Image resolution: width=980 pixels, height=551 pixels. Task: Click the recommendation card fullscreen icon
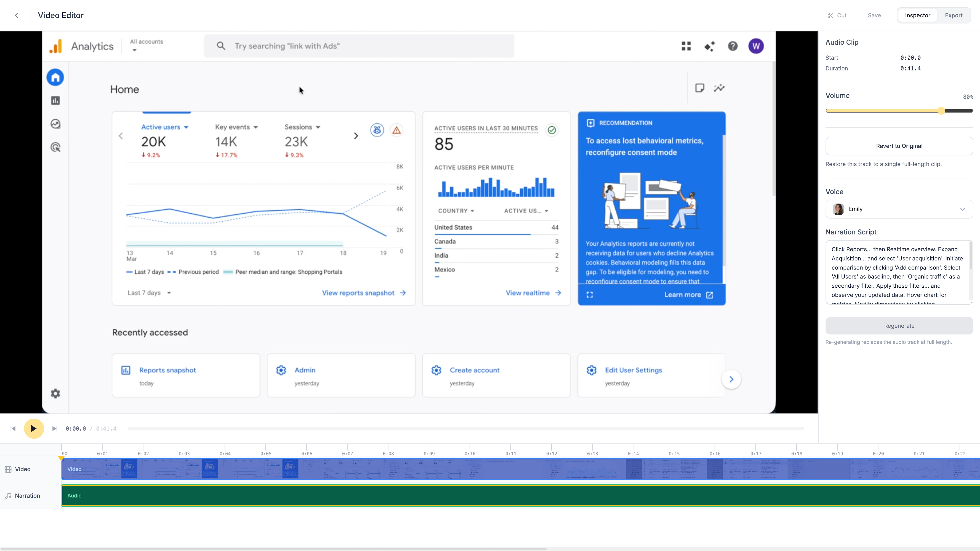pyautogui.click(x=590, y=295)
